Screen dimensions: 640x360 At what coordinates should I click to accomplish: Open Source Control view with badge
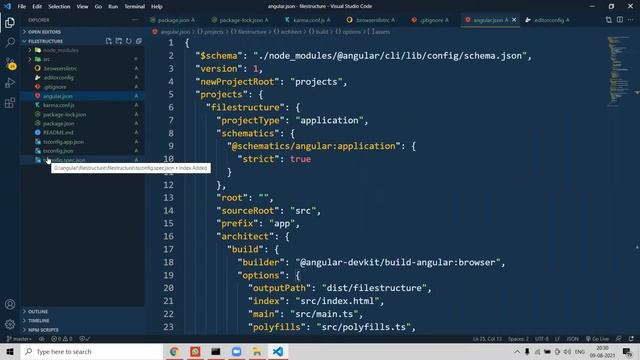point(10,63)
